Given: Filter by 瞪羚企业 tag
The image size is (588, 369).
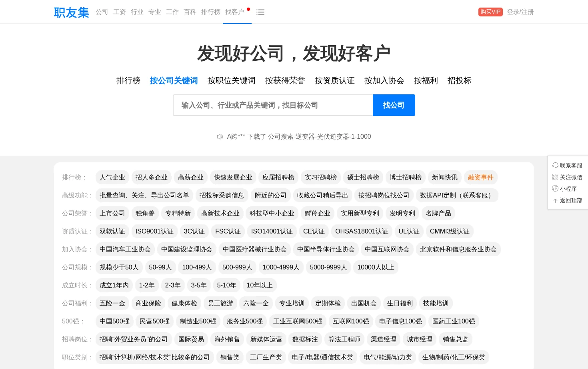Looking at the screenshot, I should (x=318, y=213).
